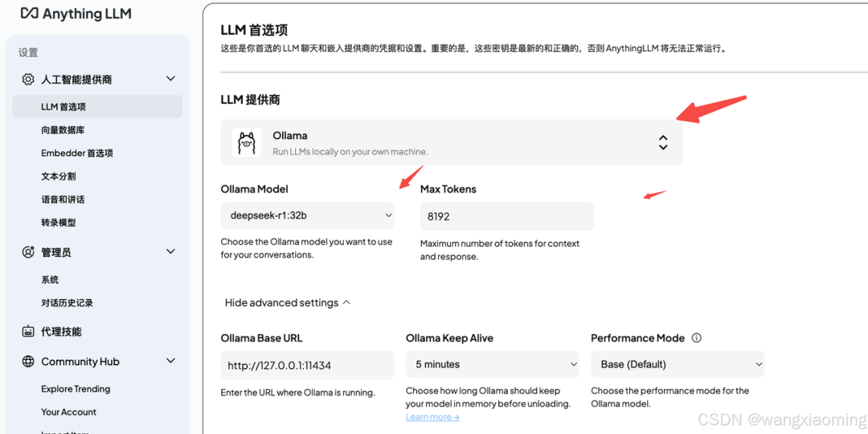Open 语音和讲话 settings
The width and height of the screenshot is (868, 434).
63,199
